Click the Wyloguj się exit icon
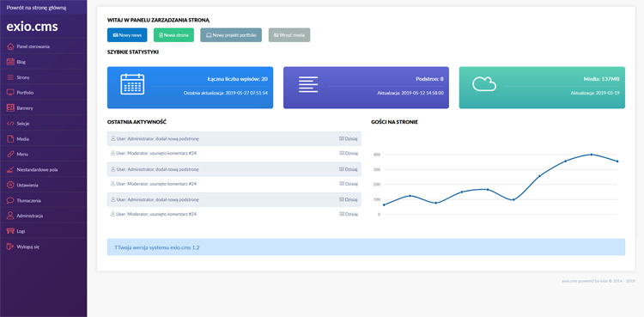Viewport: 644px width, 317px height. 10,247
